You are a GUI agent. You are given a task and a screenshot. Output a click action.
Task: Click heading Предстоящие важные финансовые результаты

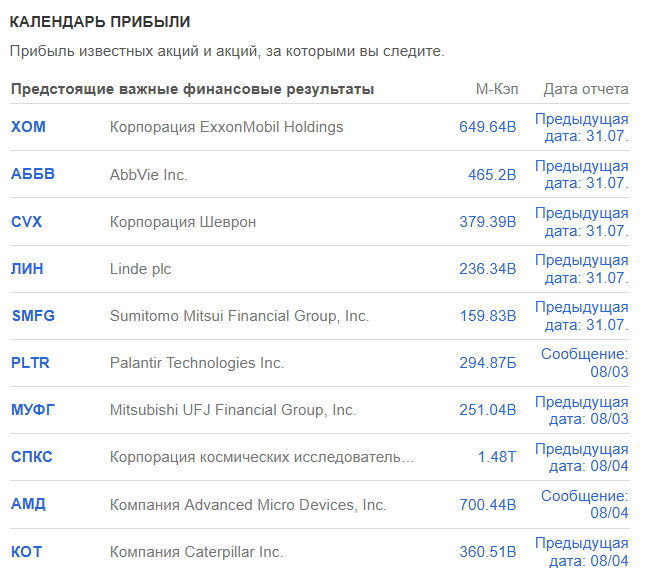tap(193, 90)
